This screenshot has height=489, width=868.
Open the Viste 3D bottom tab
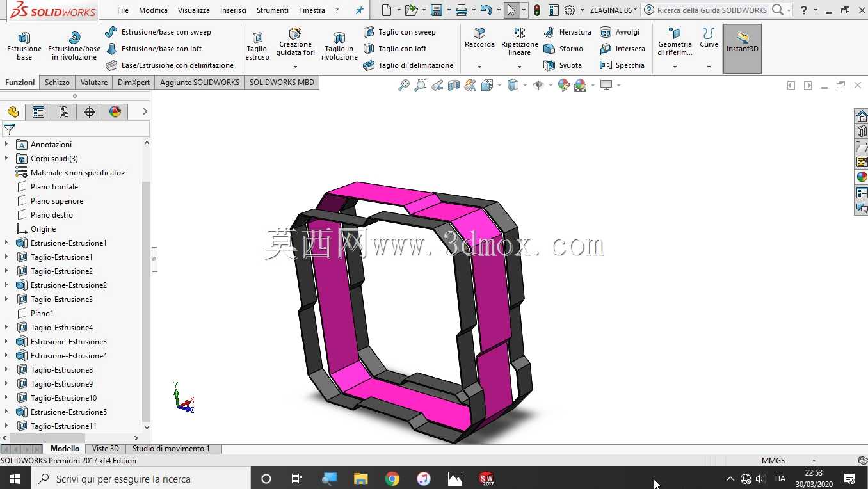(x=106, y=449)
